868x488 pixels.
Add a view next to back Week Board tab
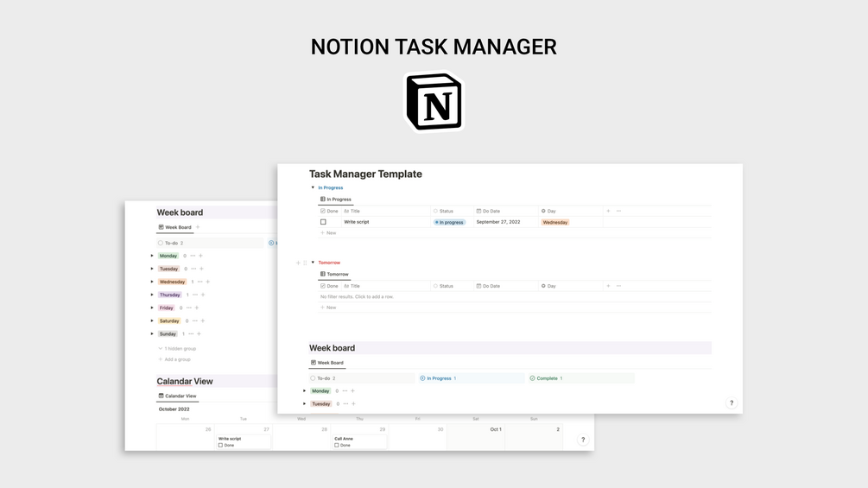pyautogui.click(x=198, y=227)
